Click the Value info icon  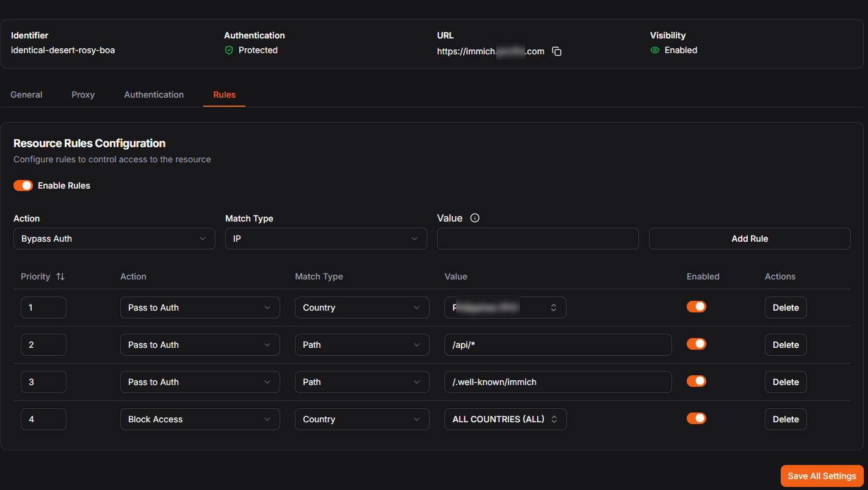(475, 218)
